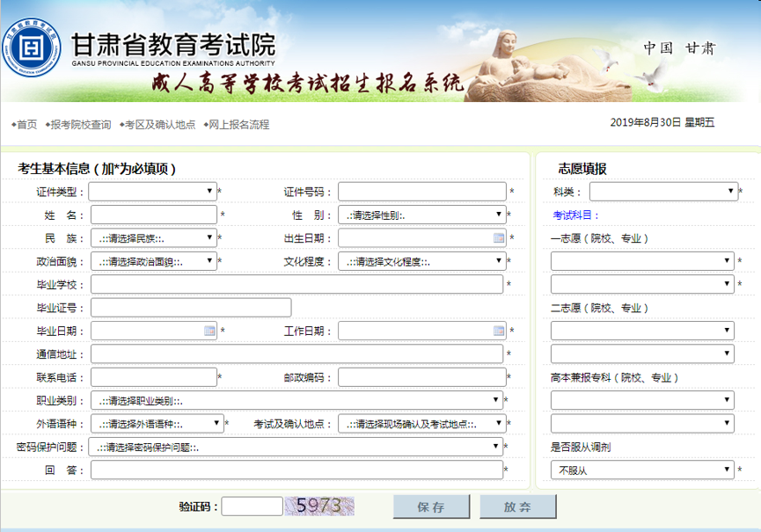Expand the 民族 ethnicity dropdown
Screen dimensions: 761x532
[154, 238]
